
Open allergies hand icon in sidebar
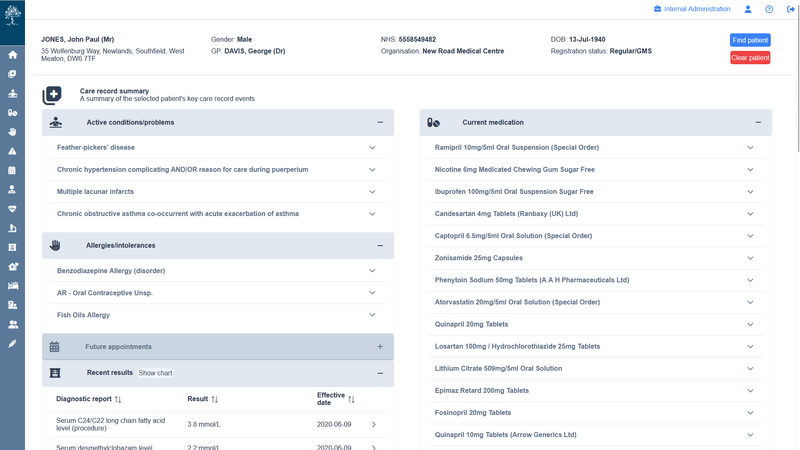coord(12,132)
